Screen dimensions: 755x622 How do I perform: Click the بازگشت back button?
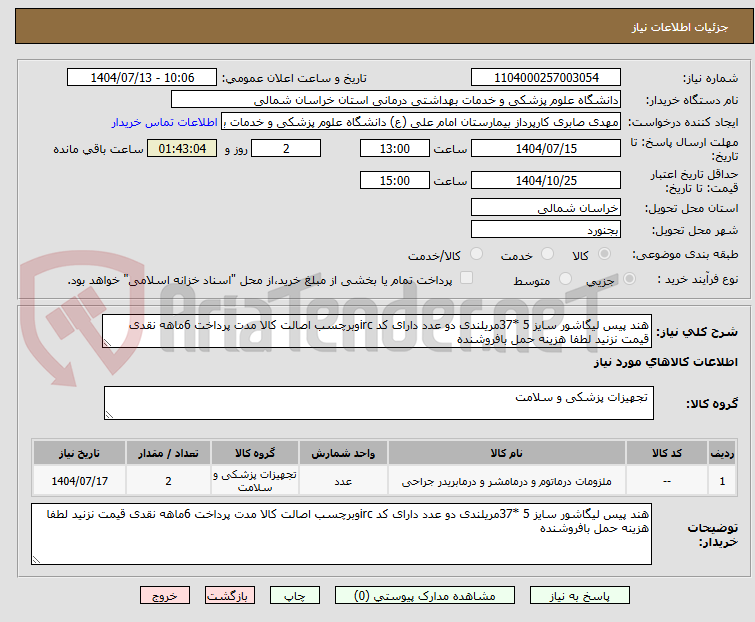point(230,596)
